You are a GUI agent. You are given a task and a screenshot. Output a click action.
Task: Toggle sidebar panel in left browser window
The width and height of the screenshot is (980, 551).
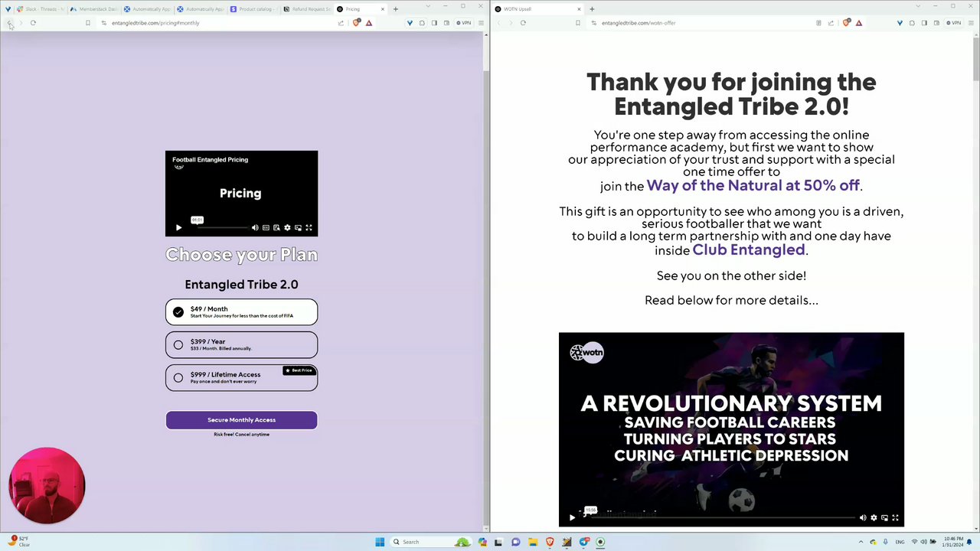point(434,23)
